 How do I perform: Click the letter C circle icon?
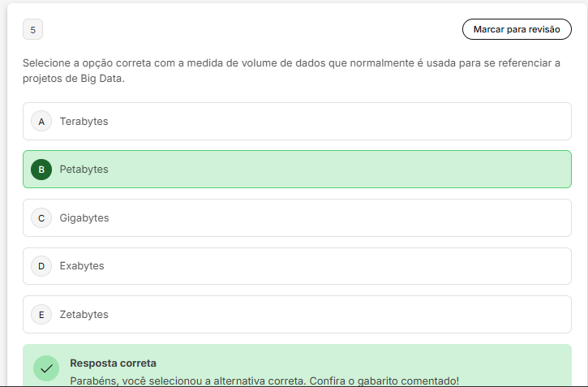(x=41, y=218)
